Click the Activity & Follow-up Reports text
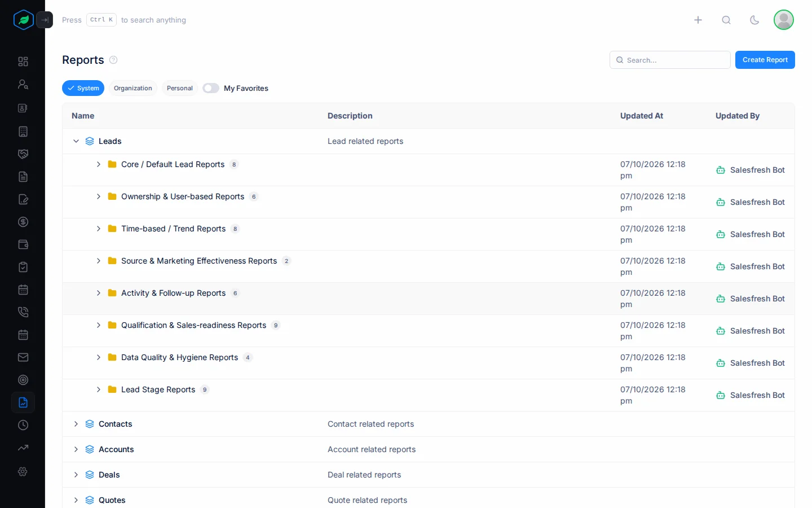 click(173, 293)
